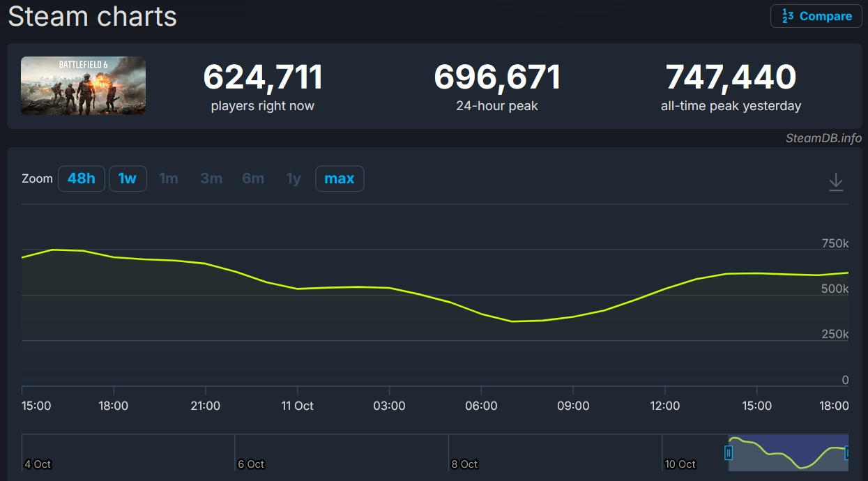Click the left navigator range handle
Image resolution: width=868 pixels, height=481 pixels.
pos(729,453)
